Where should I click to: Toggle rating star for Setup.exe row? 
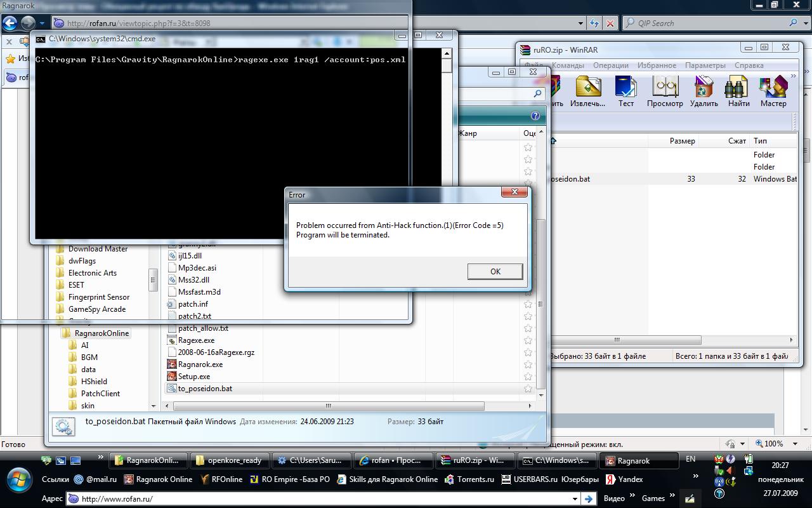(x=528, y=377)
